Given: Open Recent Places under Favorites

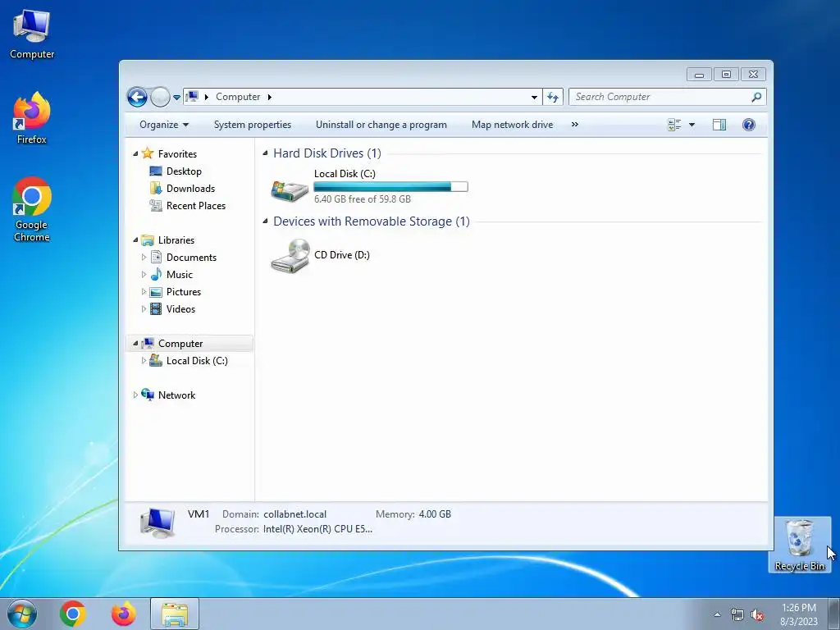Looking at the screenshot, I should 195,206.
